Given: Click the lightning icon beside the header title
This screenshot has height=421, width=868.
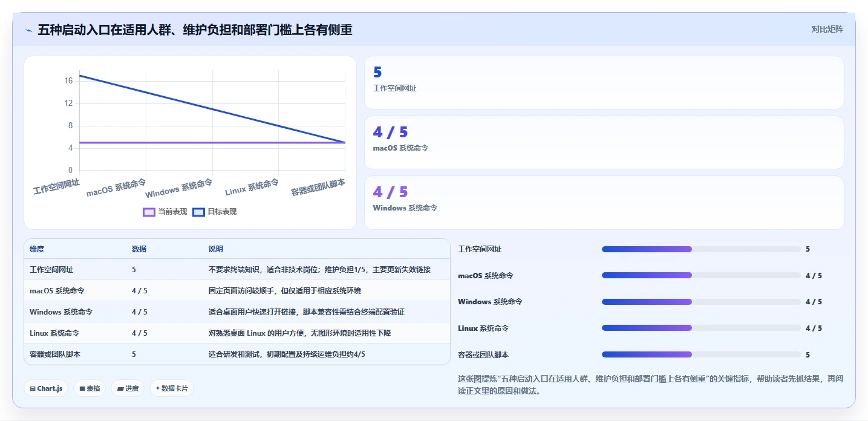Looking at the screenshot, I should (x=28, y=30).
